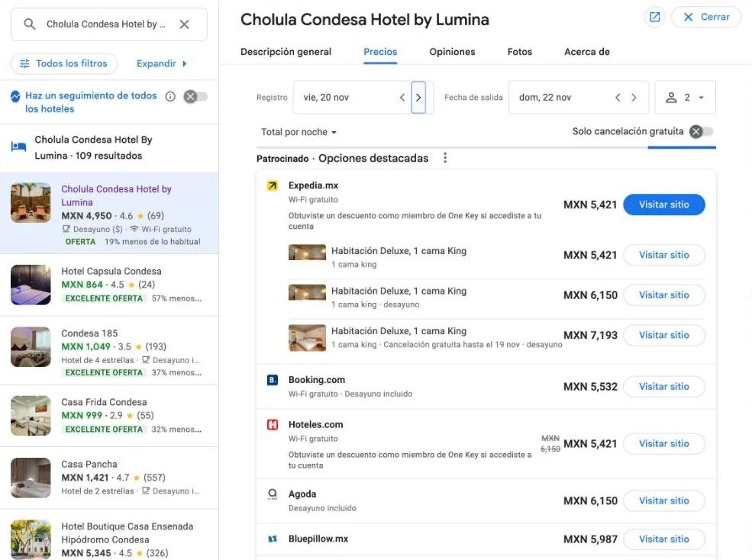This screenshot has height=560, width=752.
Task: Open info about tracking all hotels
Action: (x=170, y=96)
